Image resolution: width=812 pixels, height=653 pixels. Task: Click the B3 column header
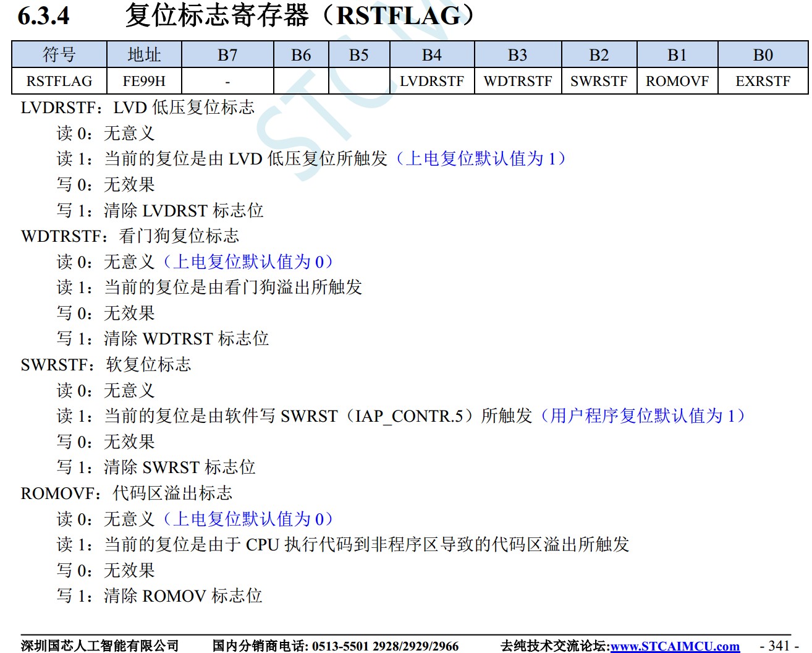click(518, 55)
